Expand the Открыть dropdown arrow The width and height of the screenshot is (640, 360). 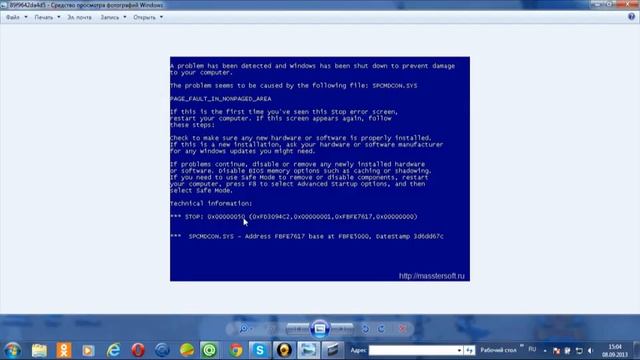(161, 17)
